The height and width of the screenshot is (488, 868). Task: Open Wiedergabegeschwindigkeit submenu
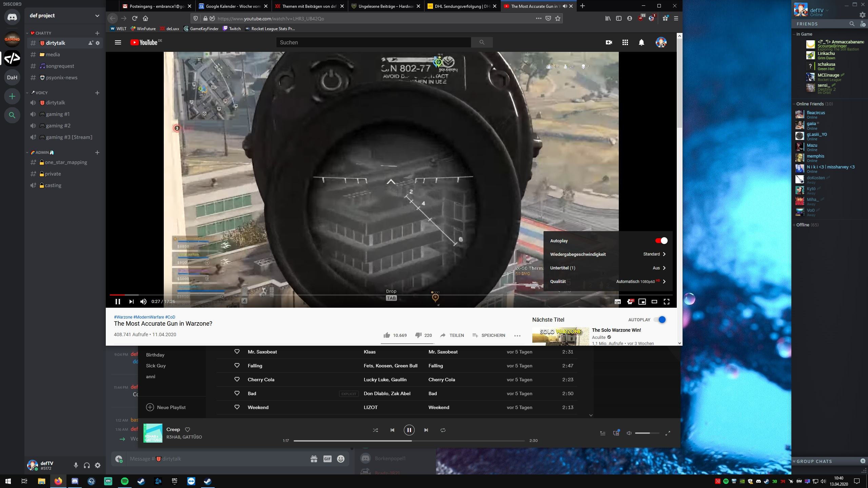(x=608, y=254)
